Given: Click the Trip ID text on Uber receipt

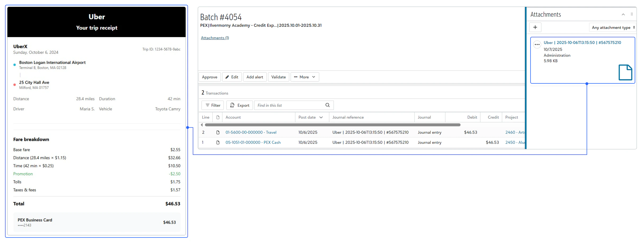Looking at the screenshot, I should coord(161,49).
